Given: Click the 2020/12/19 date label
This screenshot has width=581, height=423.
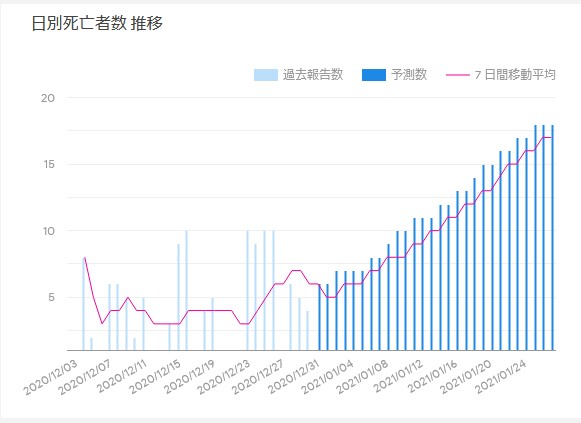Looking at the screenshot, I should [x=190, y=377].
